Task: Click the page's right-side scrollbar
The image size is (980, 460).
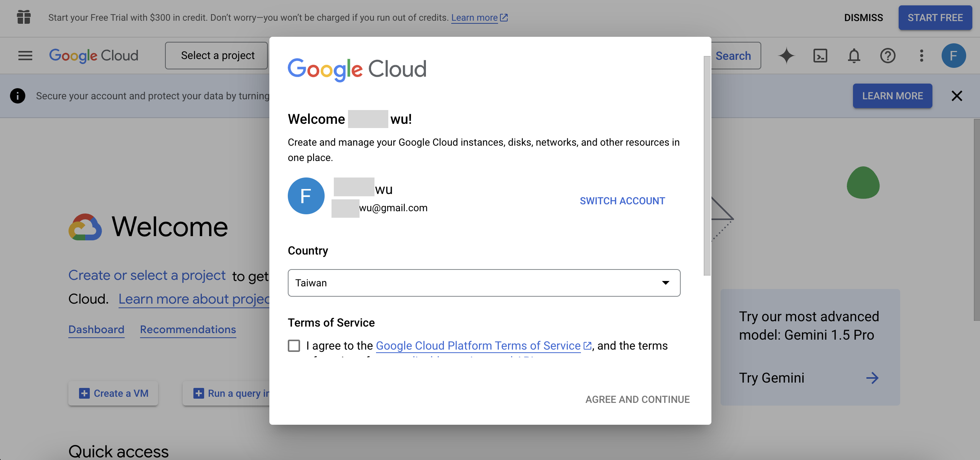Action: (977, 220)
